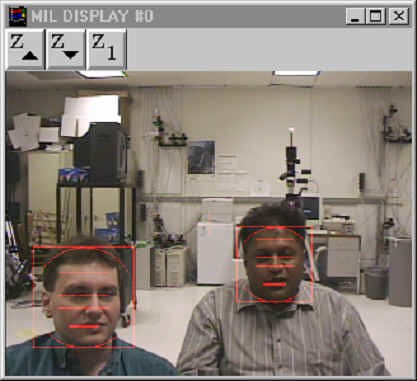The width and height of the screenshot is (417, 381).
Task: Click the left ceiling light fixture
Action: coord(102,74)
